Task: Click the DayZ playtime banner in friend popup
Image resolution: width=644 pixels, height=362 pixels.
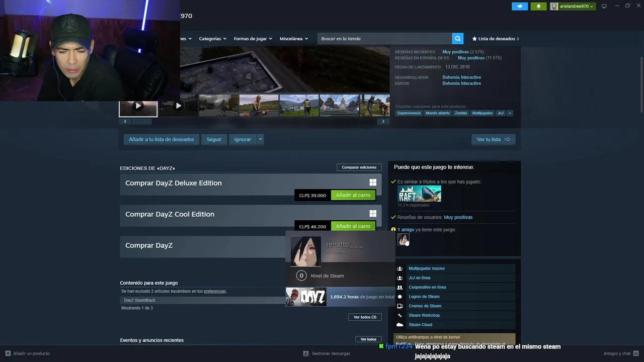Action: pyautogui.click(x=340, y=297)
